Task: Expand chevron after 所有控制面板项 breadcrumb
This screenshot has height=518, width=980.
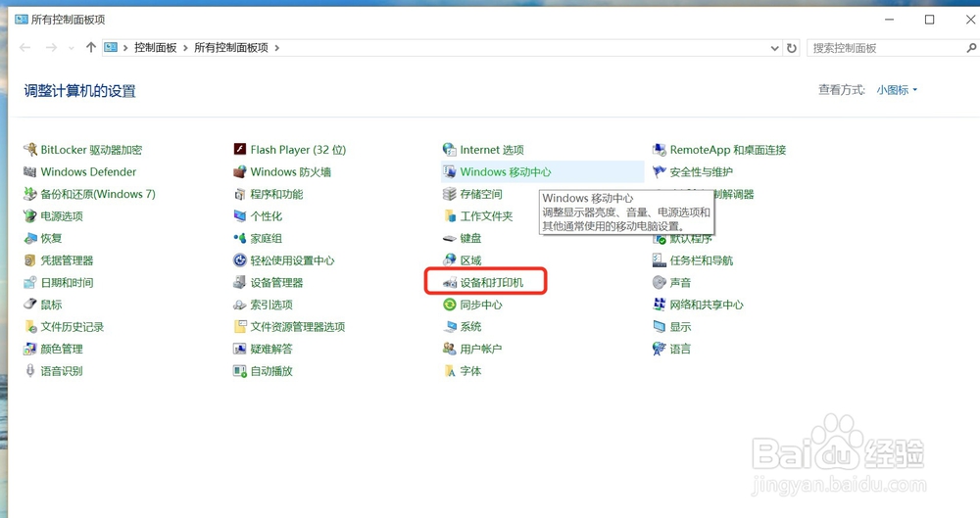Action: coord(277,48)
